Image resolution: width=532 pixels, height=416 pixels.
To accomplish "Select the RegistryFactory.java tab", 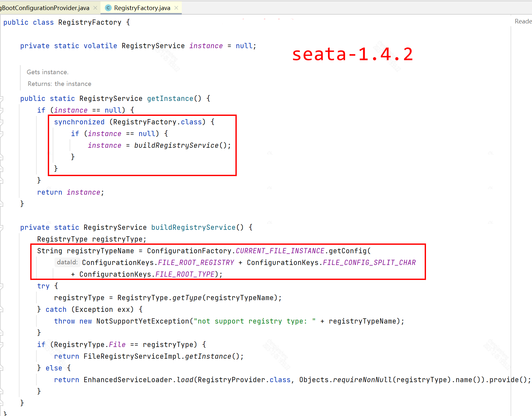I will click(x=142, y=8).
